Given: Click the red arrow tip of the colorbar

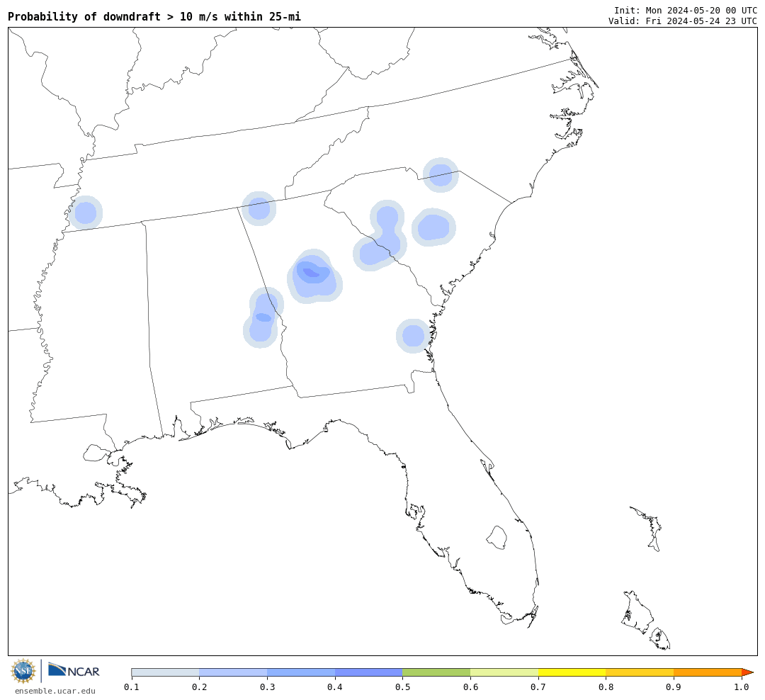Looking at the screenshot, I should (x=747, y=672).
